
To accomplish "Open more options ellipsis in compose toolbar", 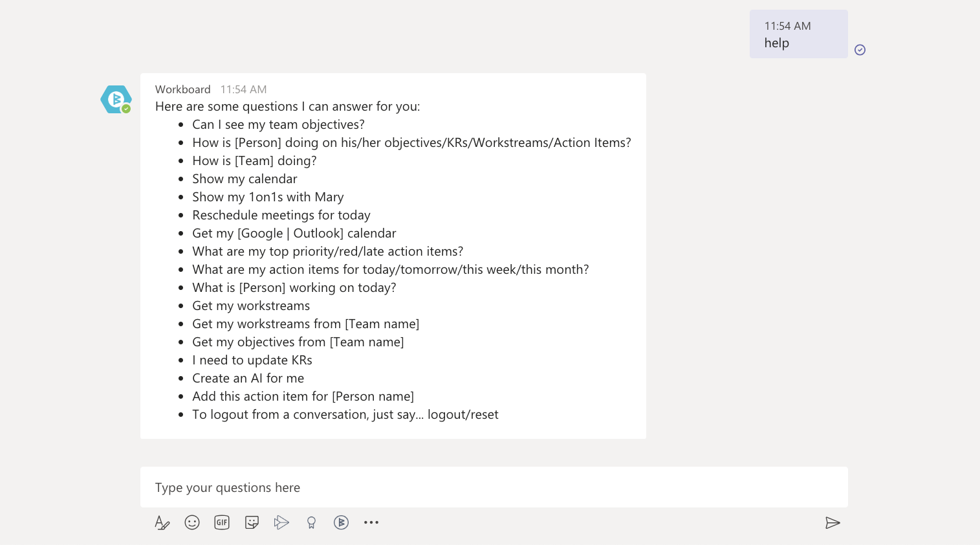I will pos(371,522).
